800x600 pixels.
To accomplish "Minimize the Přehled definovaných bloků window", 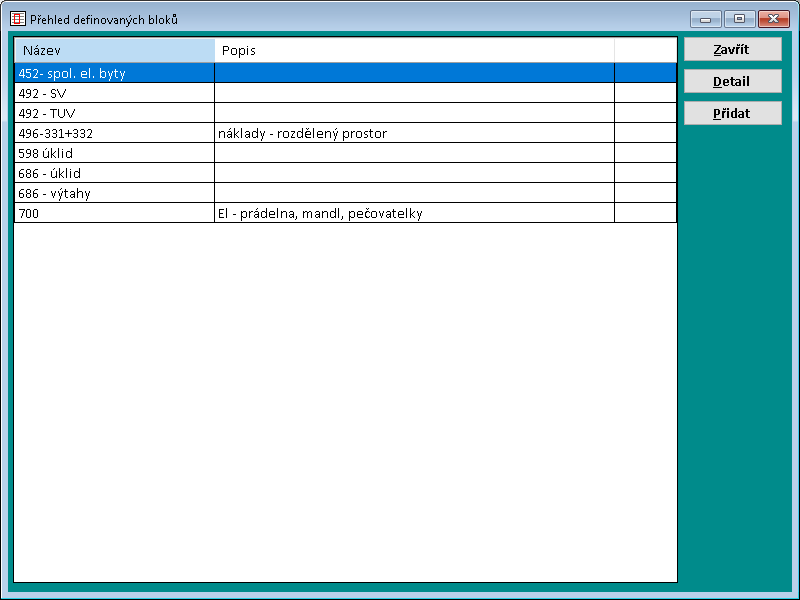I will (x=705, y=19).
